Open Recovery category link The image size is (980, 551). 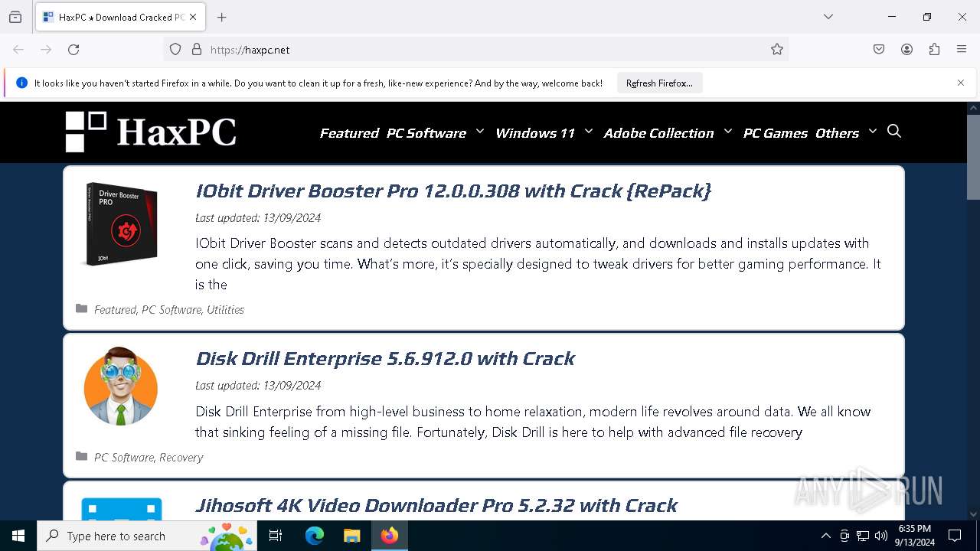181,457
